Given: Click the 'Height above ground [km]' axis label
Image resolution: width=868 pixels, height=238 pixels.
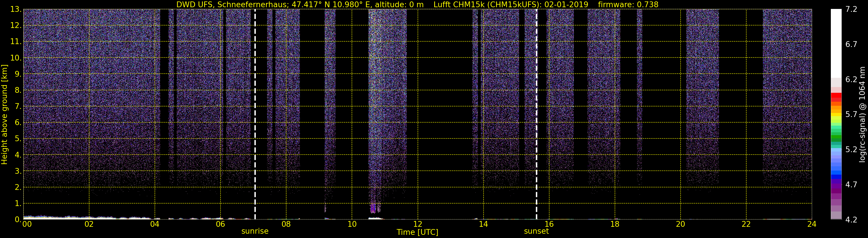Looking at the screenshot, I should pyautogui.click(x=4, y=114).
